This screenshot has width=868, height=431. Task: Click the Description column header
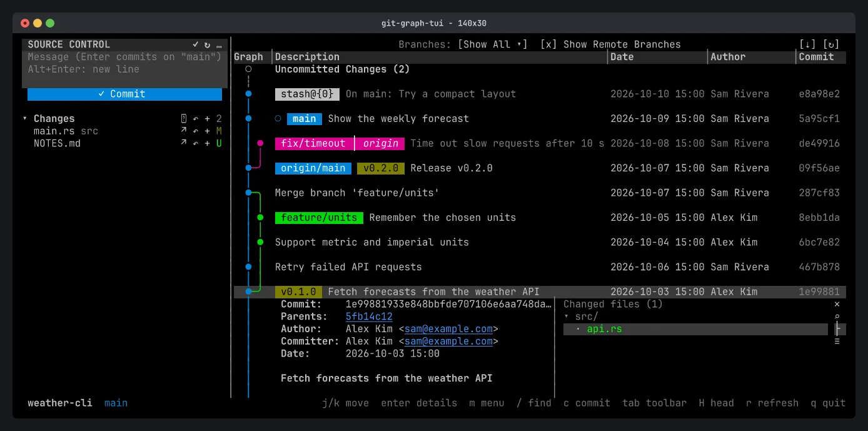(x=307, y=57)
